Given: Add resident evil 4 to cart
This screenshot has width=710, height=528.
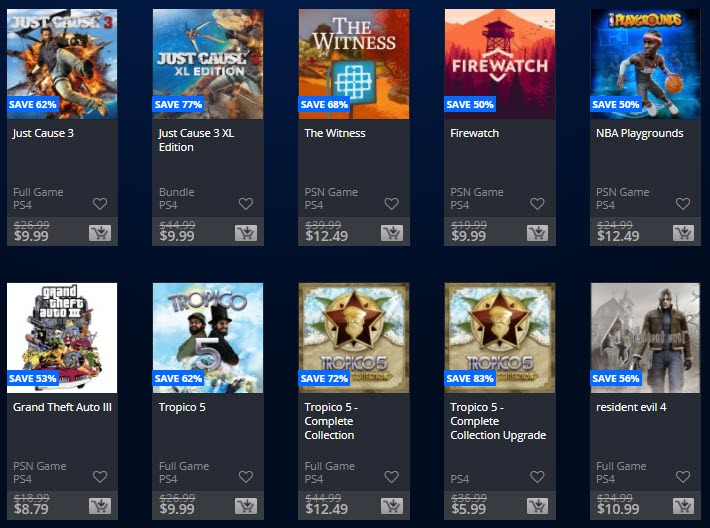Looking at the screenshot, I should coord(683,506).
